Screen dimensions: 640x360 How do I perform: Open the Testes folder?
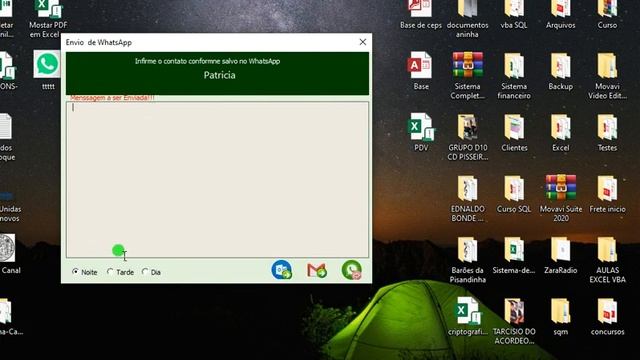(607, 132)
